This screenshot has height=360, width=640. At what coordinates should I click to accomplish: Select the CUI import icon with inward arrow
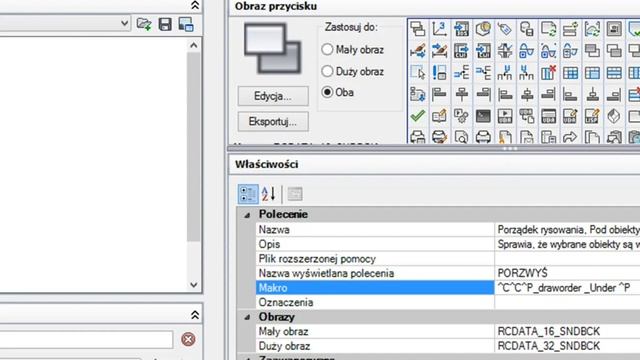coord(483,51)
